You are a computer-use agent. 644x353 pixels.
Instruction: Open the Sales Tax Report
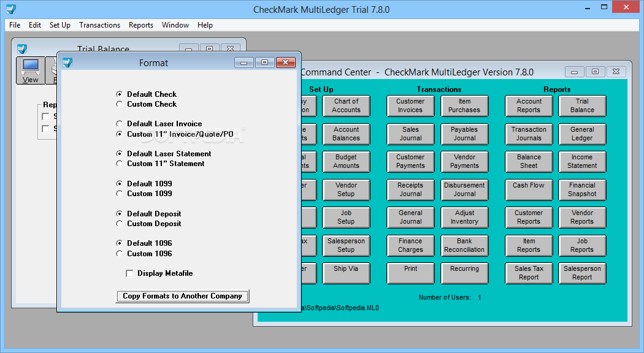(x=529, y=273)
